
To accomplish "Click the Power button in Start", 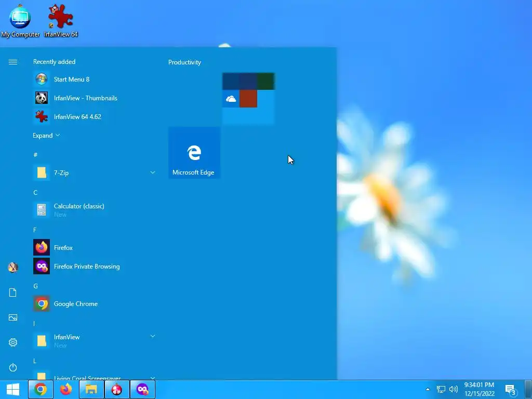I will click(13, 367).
